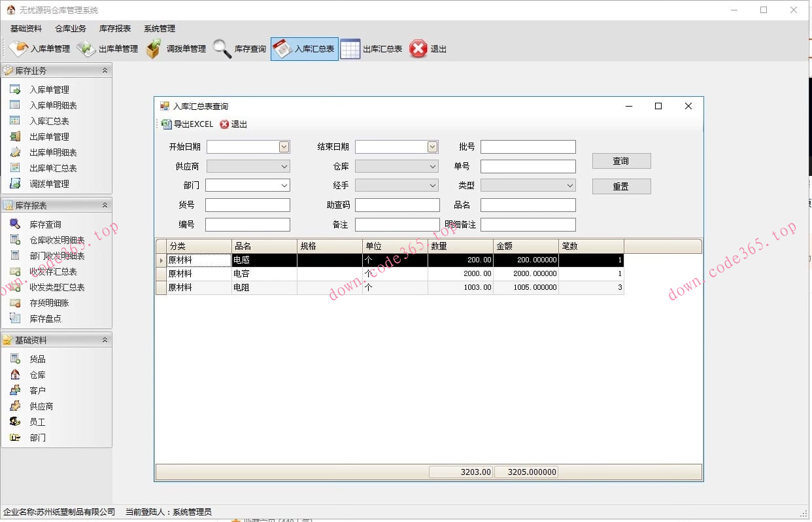Open 库存查询 magnifier in toolbar
Image resolution: width=812 pixels, height=522 pixels.
[x=222, y=49]
